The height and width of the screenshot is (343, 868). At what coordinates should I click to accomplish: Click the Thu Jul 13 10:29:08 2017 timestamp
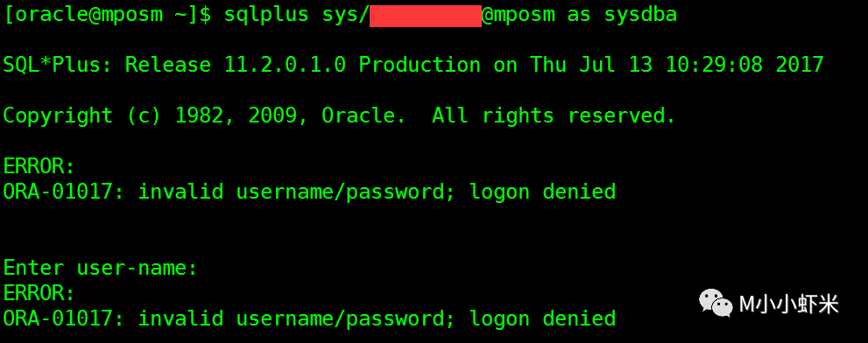677,66
